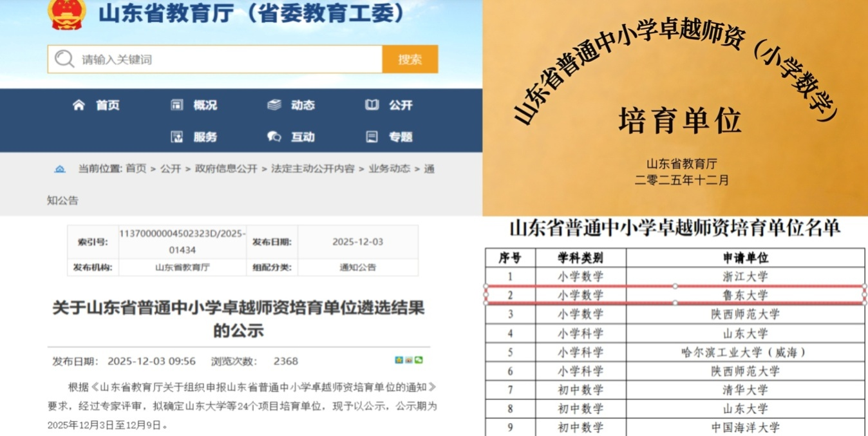Share article via green WeChat icon

pos(419,360)
